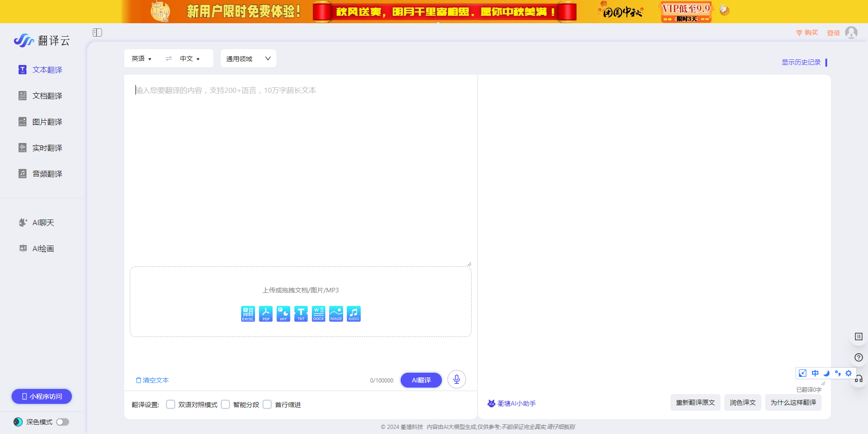Open AI绘画 drawing page
868x434 pixels.
37,249
